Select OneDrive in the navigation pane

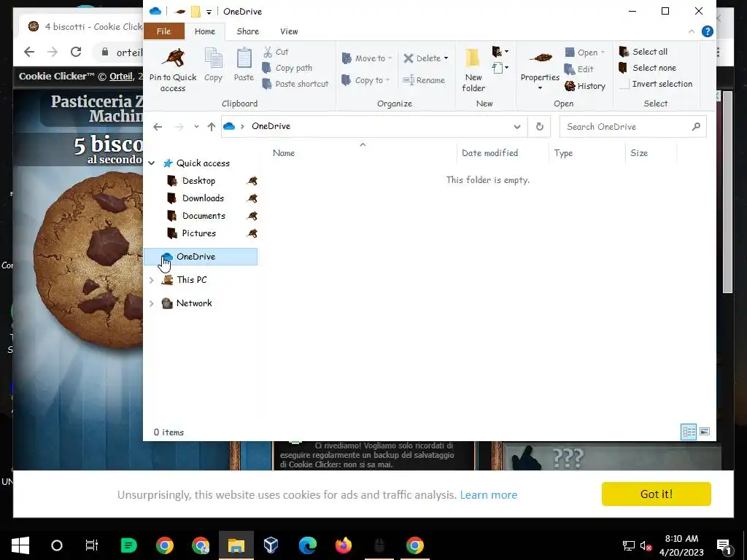coord(201,257)
